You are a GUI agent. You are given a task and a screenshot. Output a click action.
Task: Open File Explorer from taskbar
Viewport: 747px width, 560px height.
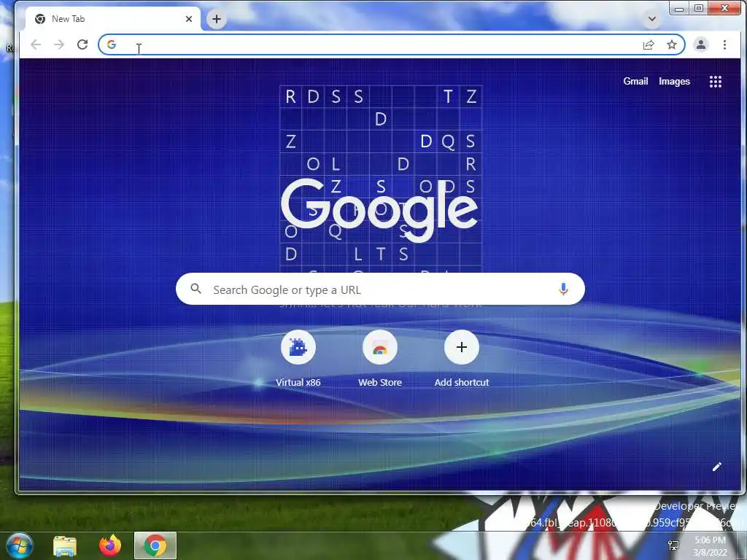65,545
